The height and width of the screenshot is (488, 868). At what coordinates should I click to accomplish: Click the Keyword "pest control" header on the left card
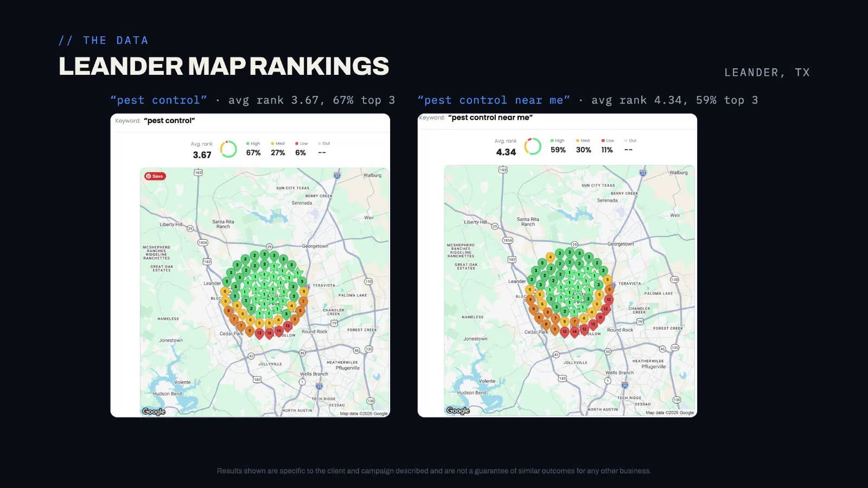155,120
